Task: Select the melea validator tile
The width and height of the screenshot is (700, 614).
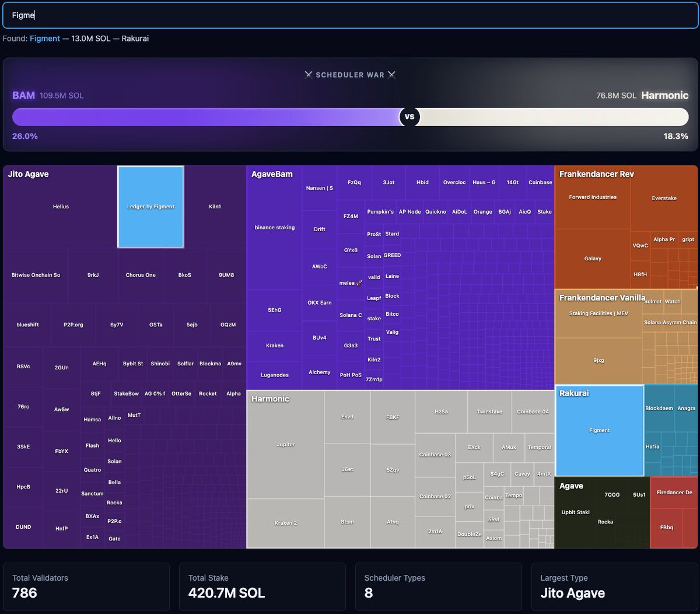Action: 351,283
